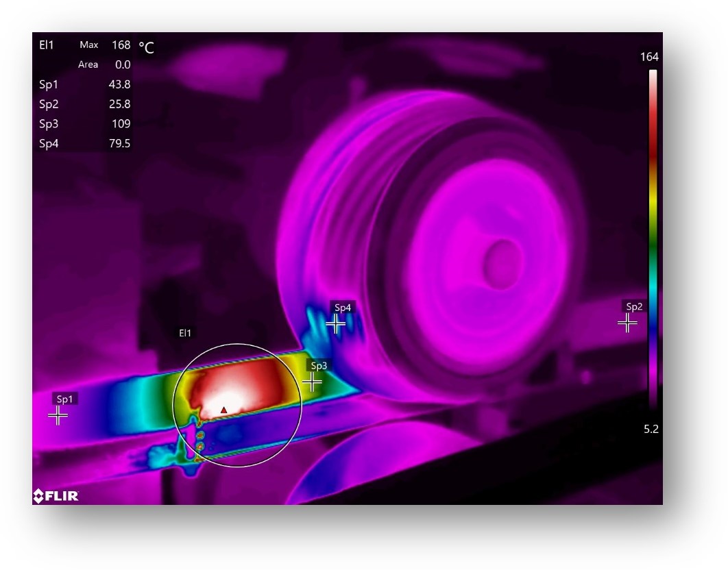Click the red triangle max-temperature marker
The width and height of the screenshot is (728, 570).
coord(223,410)
